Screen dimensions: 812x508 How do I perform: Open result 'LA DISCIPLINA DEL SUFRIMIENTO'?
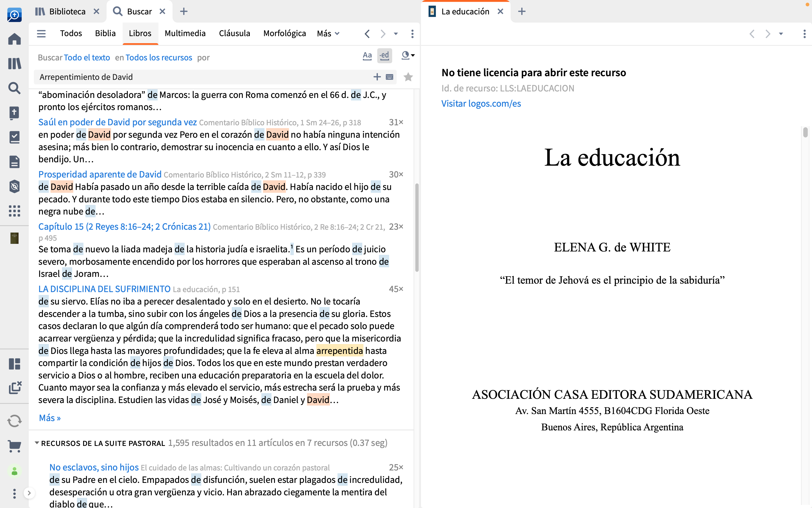[104, 289]
